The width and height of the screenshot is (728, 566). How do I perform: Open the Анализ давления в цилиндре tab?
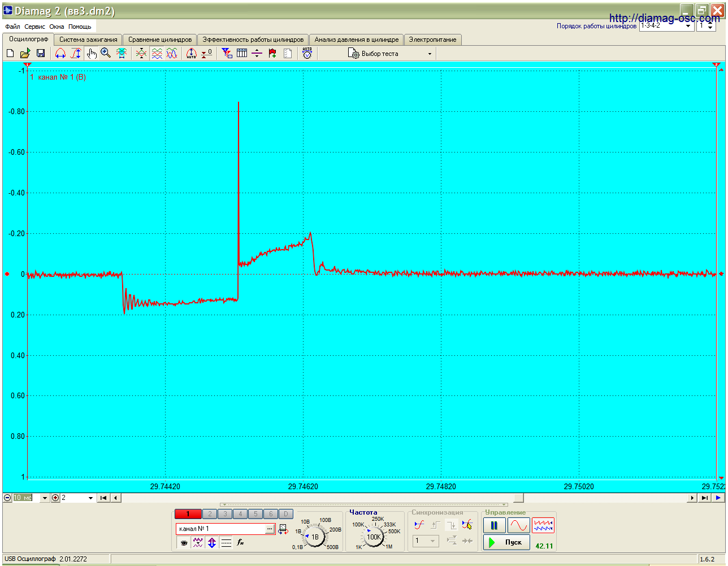tap(357, 40)
